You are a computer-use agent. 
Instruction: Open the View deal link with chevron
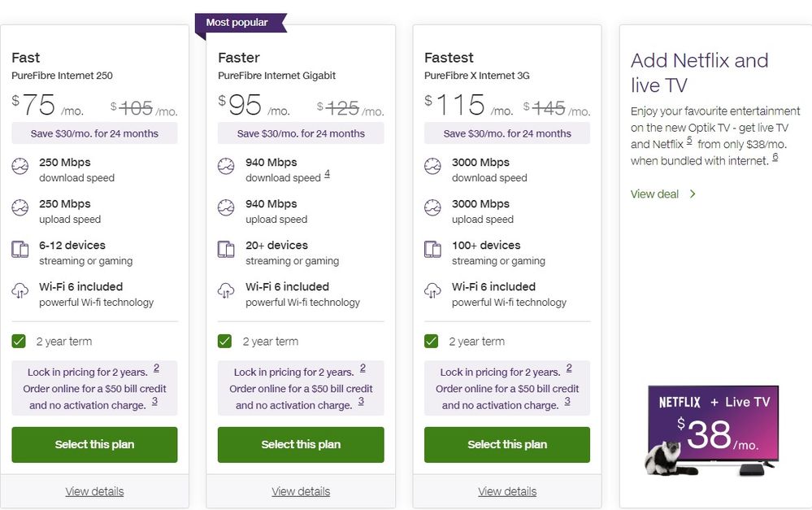(662, 194)
